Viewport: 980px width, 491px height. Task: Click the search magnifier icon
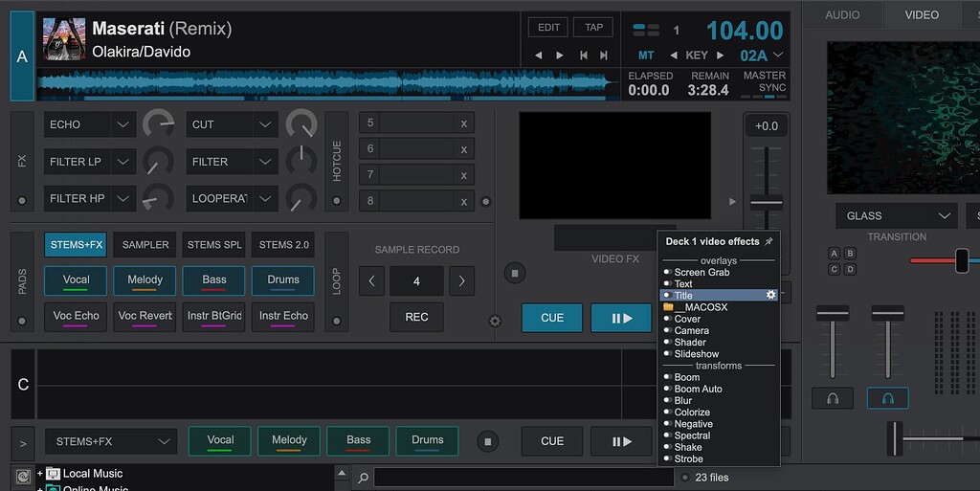(363, 478)
